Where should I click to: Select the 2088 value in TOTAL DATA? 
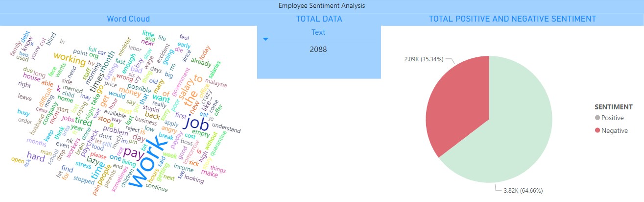[x=318, y=49]
